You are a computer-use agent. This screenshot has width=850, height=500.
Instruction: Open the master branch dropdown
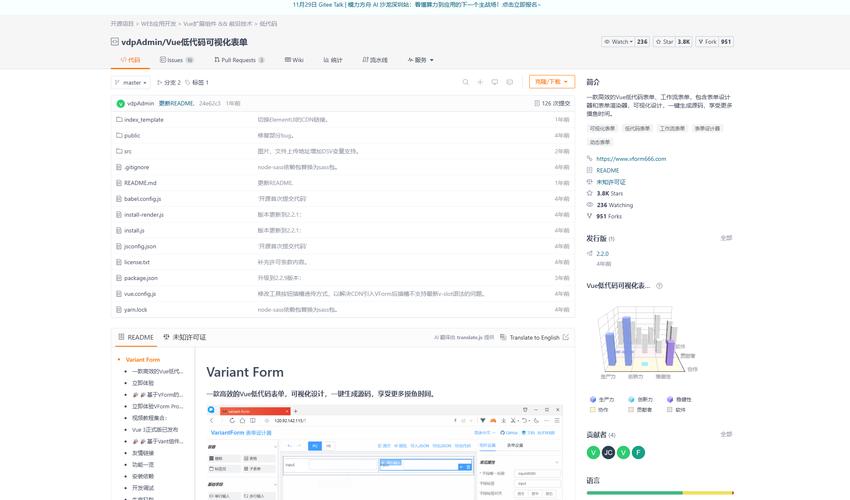click(133, 82)
